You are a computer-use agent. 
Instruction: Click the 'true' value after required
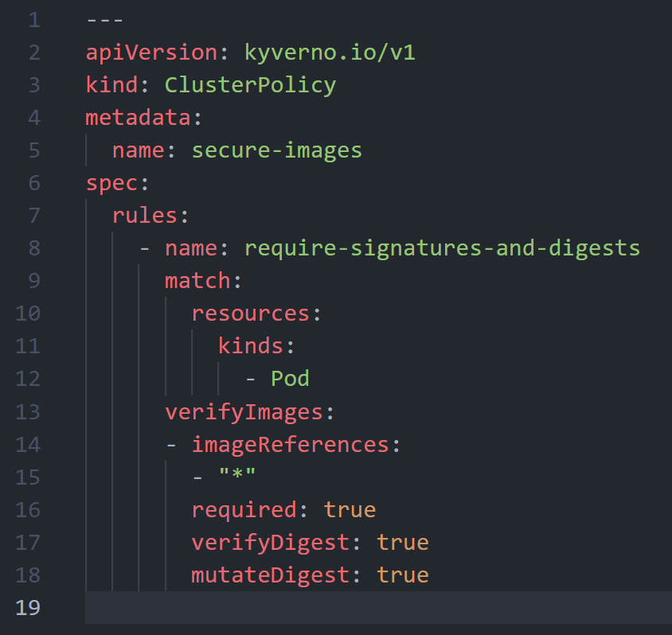pos(350,510)
